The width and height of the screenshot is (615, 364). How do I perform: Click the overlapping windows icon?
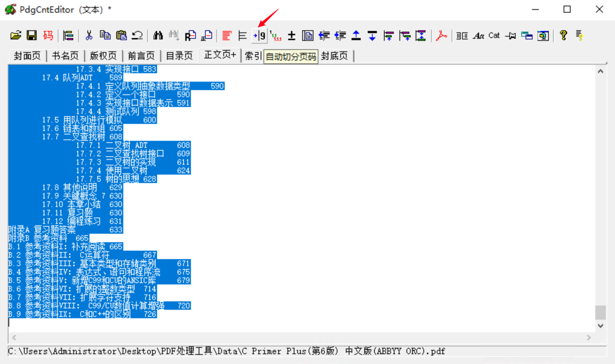tap(527, 36)
